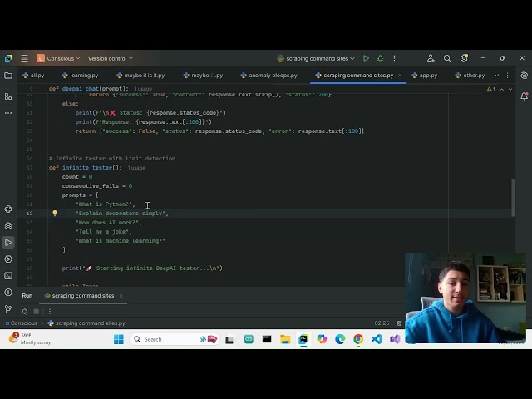Open File Explorer from the taskbar
This screenshot has width=532, height=399.
click(285, 339)
